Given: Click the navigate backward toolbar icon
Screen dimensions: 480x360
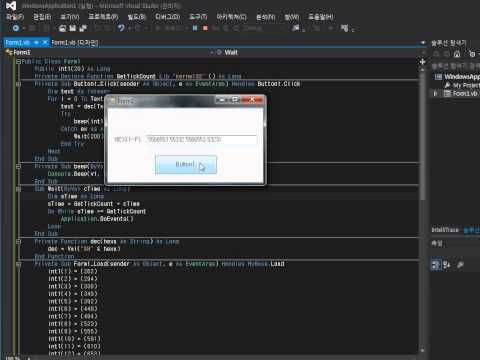Looking at the screenshot, I should tap(16, 28).
